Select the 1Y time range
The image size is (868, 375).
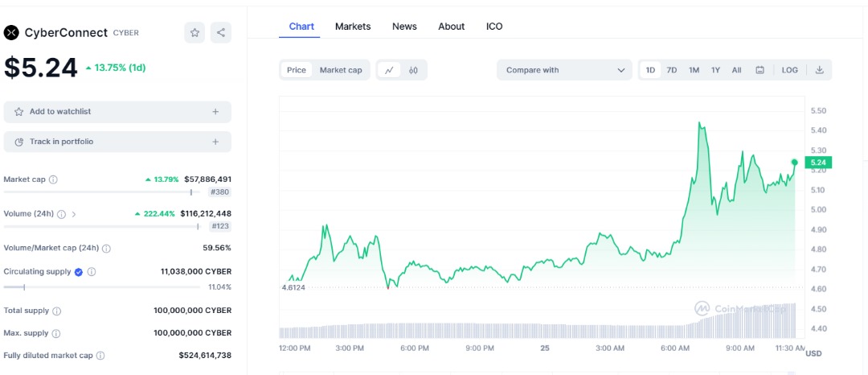pyautogui.click(x=716, y=70)
